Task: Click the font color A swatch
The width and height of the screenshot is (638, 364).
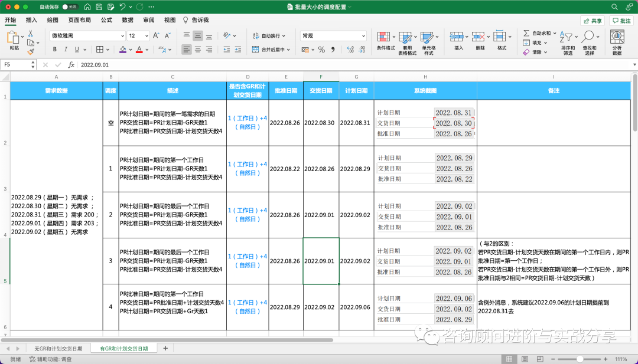Action: (x=139, y=50)
